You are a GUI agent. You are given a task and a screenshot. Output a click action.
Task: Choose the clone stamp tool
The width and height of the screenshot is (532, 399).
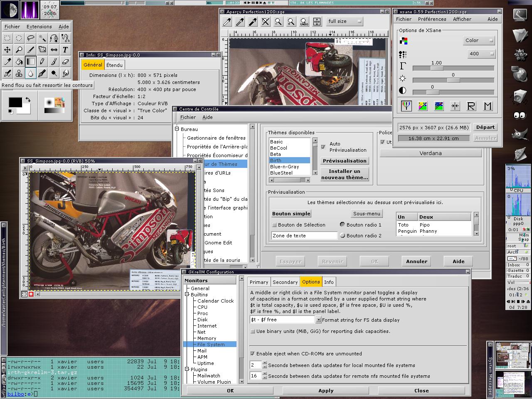pos(19,73)
